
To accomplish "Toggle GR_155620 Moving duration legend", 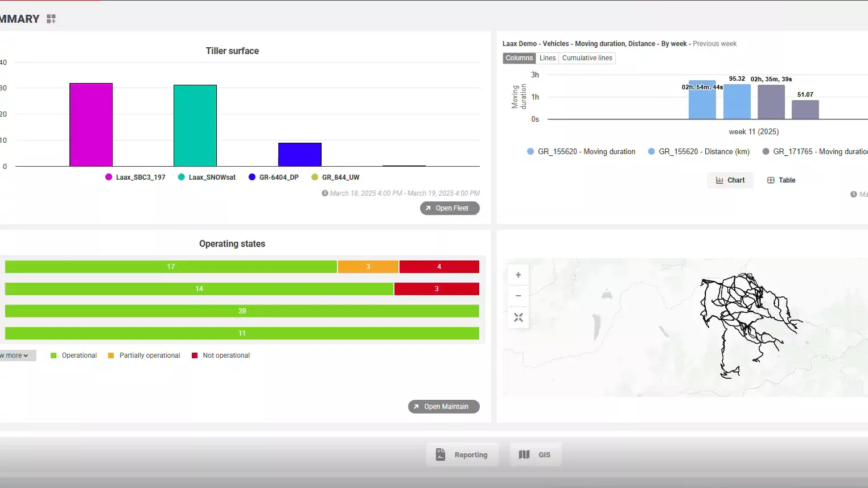I will pyautogui.click(x=581, y=152).
